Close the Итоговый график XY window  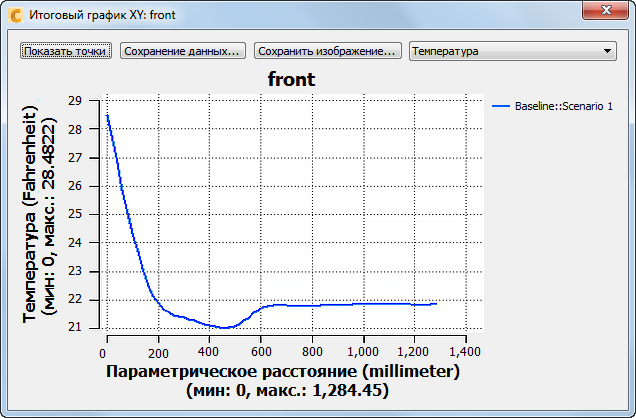click(606, 10)
